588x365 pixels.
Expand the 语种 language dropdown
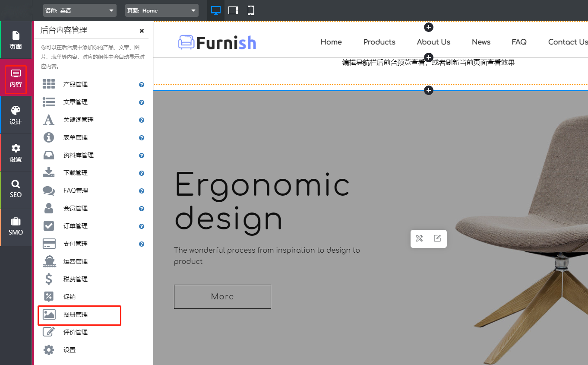[80, 10]
